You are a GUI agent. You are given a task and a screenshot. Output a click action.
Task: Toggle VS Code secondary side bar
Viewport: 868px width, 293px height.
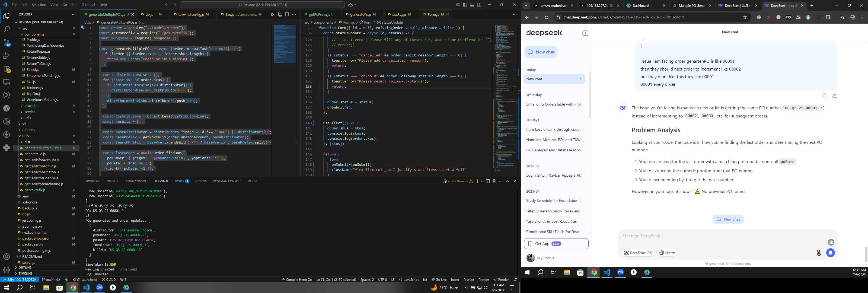480,5
